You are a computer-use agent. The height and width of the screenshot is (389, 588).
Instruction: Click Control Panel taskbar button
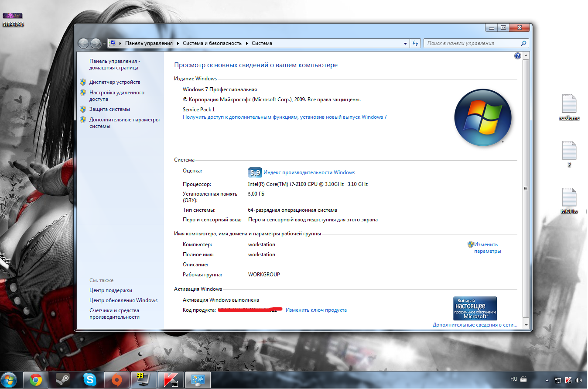click(198, 380)
